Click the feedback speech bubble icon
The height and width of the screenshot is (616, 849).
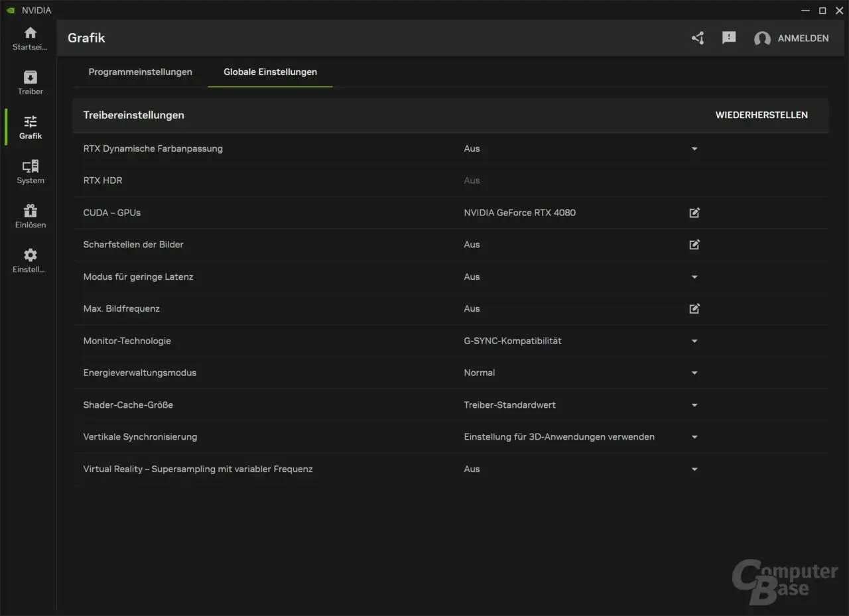[x=729, y=38]
